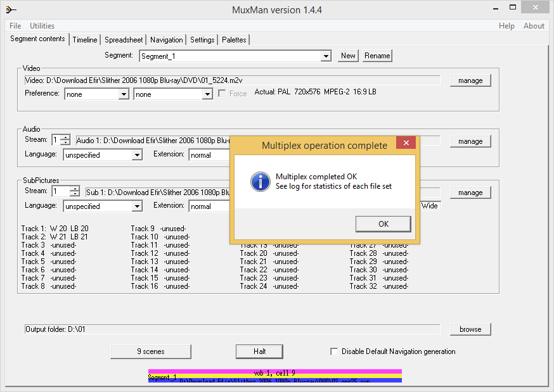
Task: Click the MuxMan app icon in title bar
Action: tap(11, 10)
